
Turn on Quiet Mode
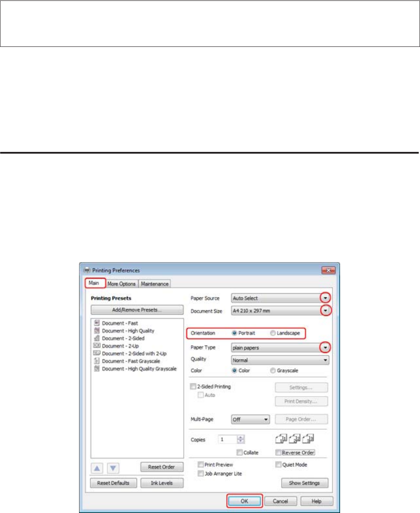[278, 464]
